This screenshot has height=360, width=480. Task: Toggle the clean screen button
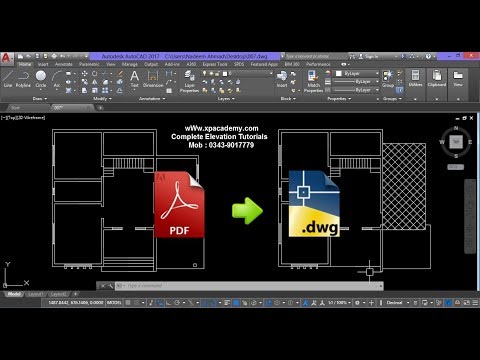coord(467,303)
